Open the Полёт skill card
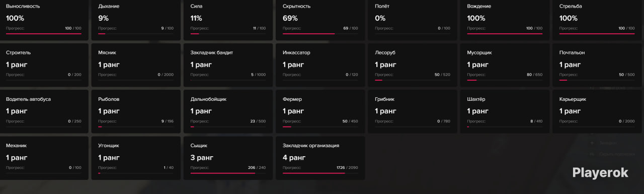This screenshot has height=194, width=644. pyautogui.click(x=413, y=20)
